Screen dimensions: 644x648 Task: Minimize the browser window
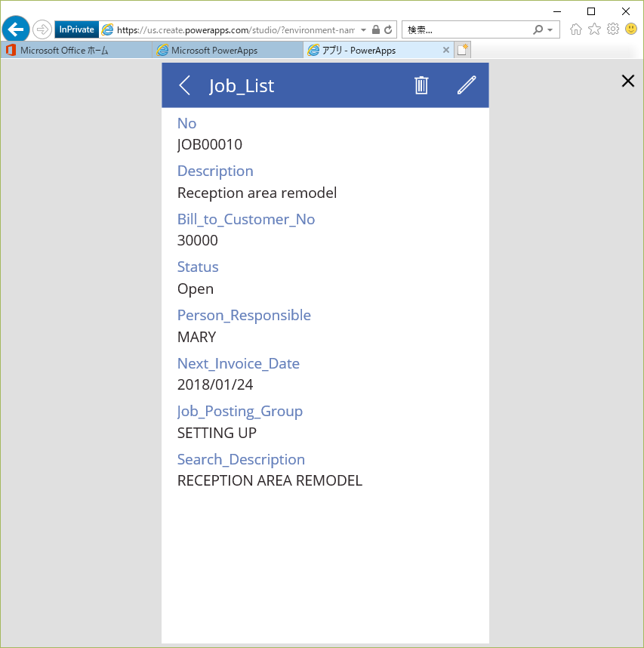(x=557, y=11)
